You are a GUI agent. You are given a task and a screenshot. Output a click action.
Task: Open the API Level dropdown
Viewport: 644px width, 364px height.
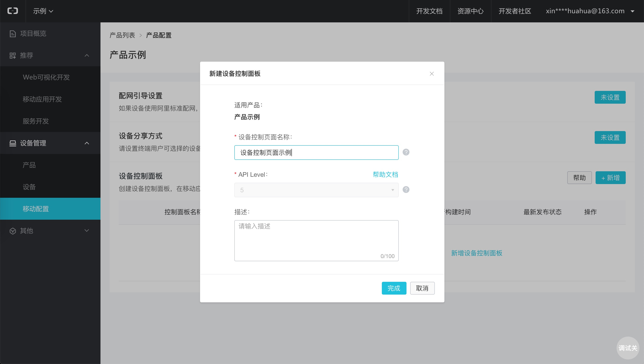tap(316, 190)
